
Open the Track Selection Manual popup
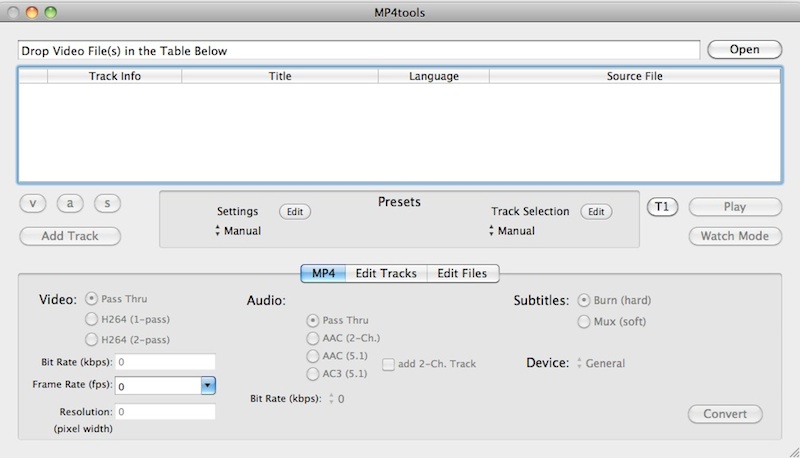coord(513,231)
